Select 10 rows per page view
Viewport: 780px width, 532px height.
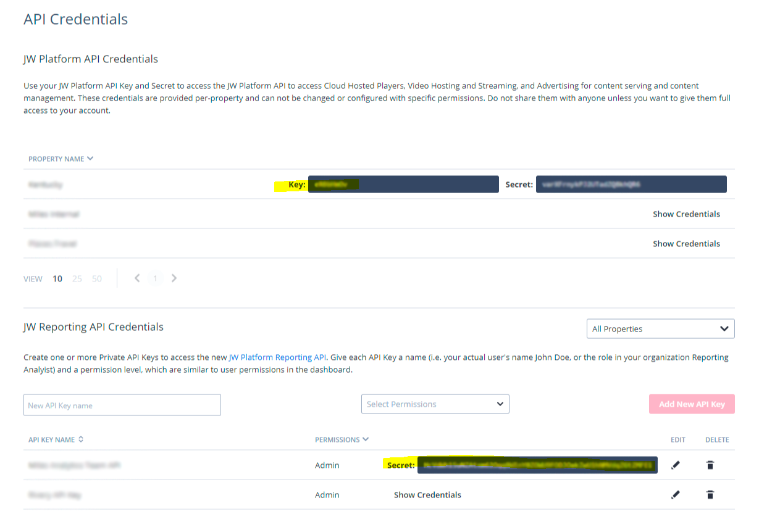57,279
